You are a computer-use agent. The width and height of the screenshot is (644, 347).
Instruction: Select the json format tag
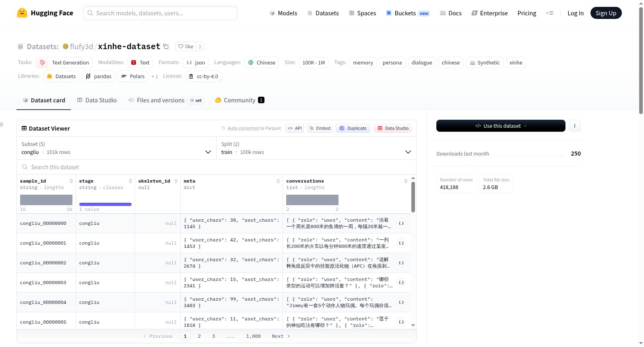click(196, 62)
